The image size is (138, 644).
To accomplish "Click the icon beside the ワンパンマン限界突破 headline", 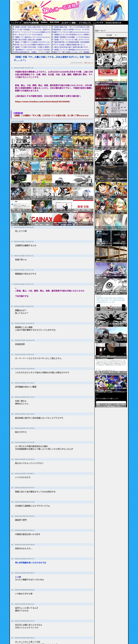I will point(52,49).
